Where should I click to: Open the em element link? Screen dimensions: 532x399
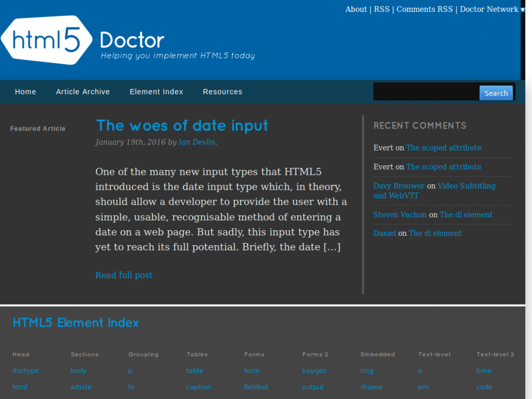[x=423, y=387]
